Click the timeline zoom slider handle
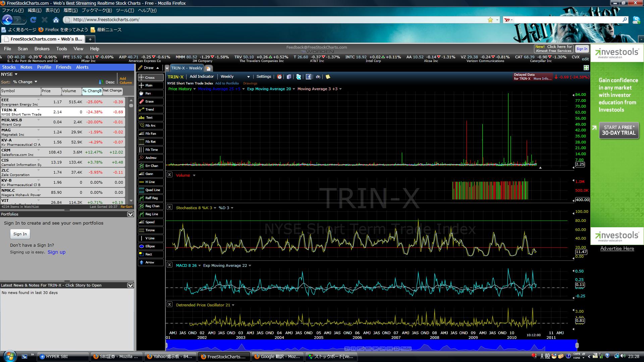644x362 pixels. [577, 345]
